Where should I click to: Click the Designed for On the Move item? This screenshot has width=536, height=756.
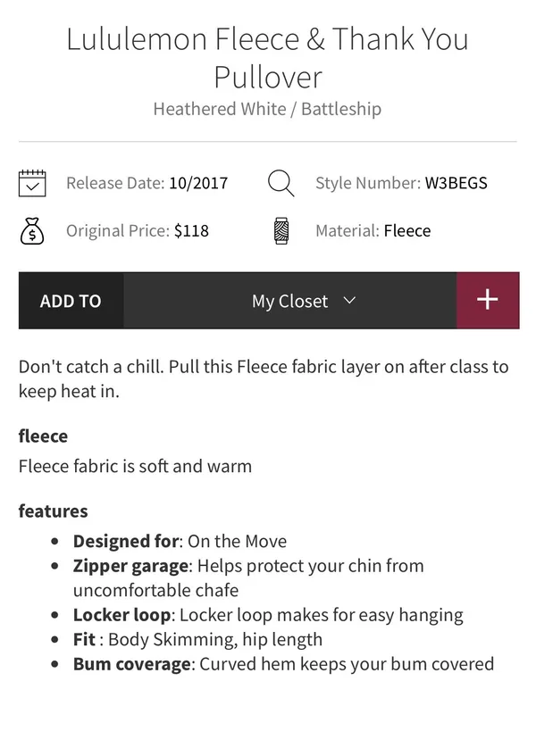180,541
